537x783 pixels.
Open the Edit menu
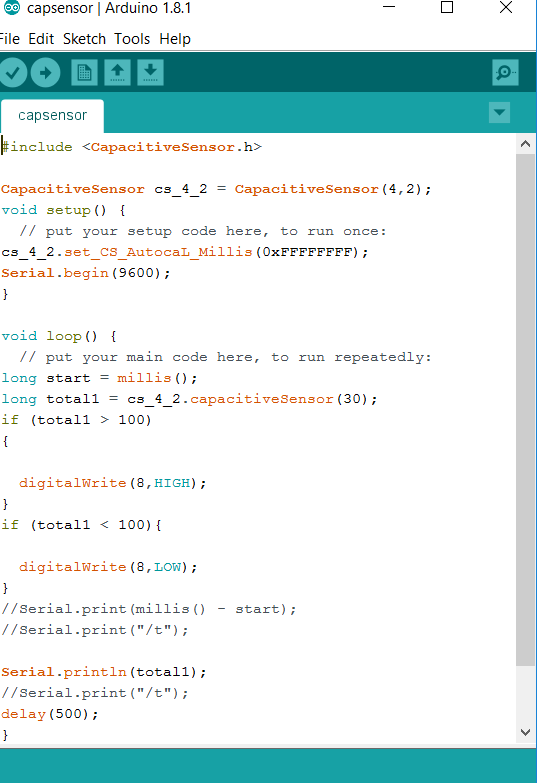pyautogui.click(x=41, y=39)
